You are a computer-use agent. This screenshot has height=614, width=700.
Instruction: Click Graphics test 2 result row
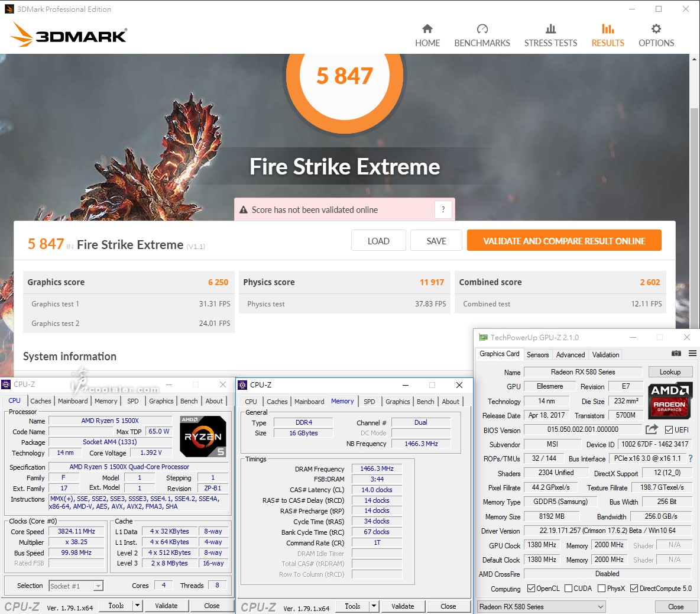[x=128, y=324]
